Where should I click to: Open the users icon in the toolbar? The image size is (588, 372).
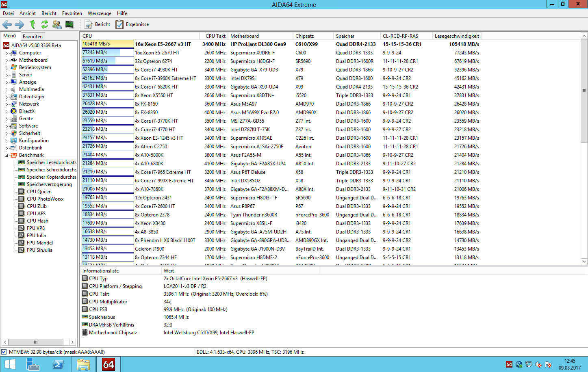point(57,24)
